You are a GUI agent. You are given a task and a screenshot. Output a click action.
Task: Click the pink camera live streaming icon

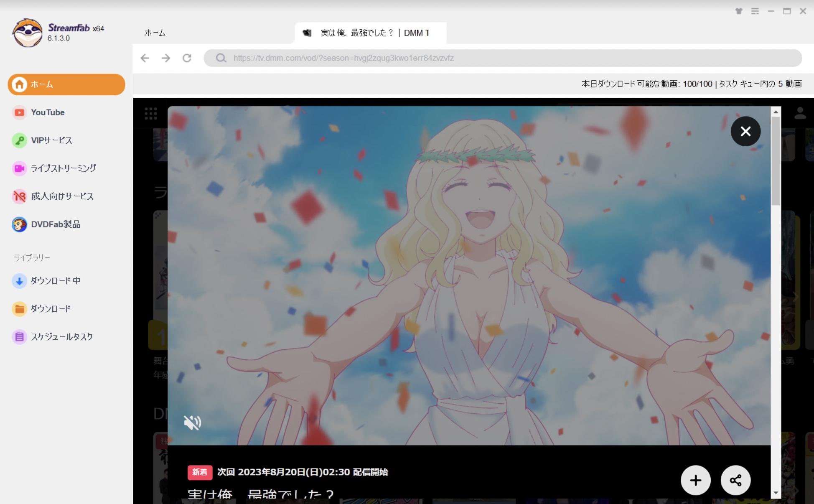tap(19, 168)
